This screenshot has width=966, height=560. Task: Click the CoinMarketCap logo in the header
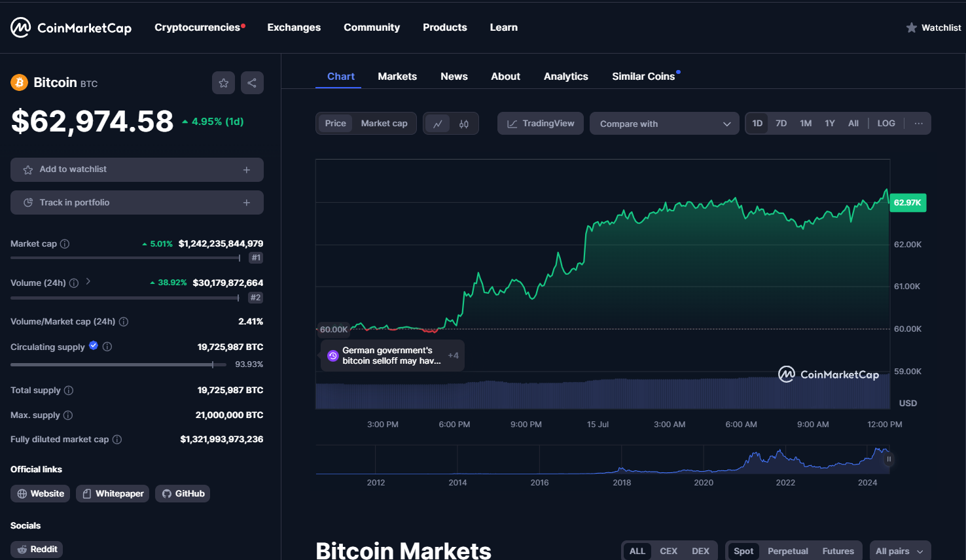tap(71, 27)
